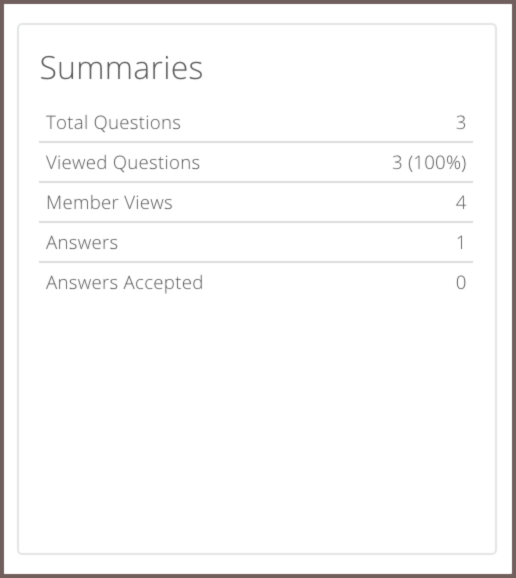The image size is (516, 578).
Task: Select the Member Views label
Action: [109, 203]
